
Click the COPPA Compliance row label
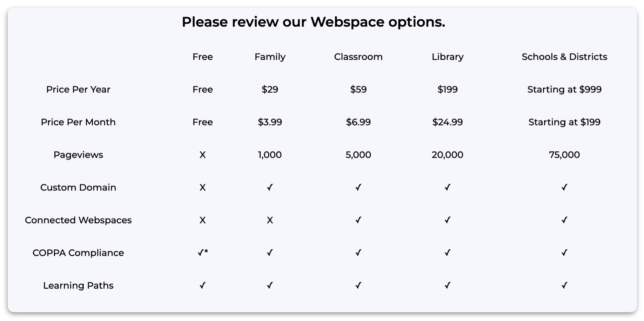78,253
